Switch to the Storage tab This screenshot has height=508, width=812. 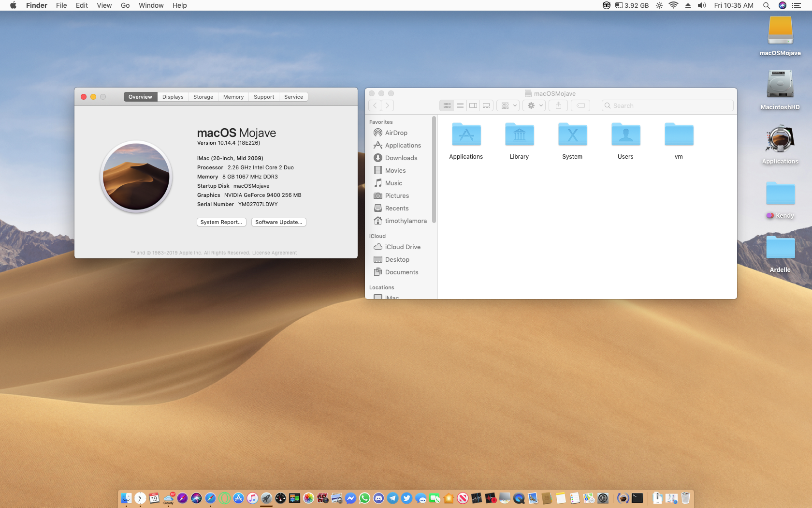pos(203,97)
